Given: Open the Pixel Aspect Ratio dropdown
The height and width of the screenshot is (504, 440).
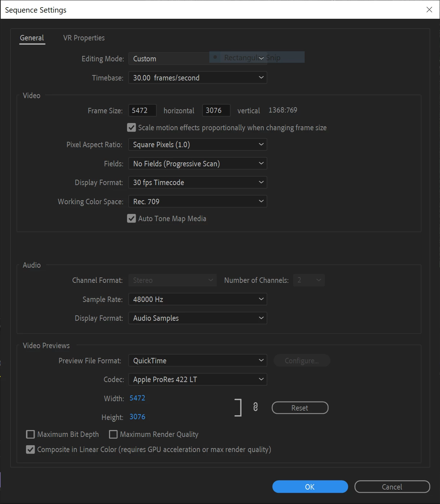Looking at the screenshot, I should click(197, 144).
